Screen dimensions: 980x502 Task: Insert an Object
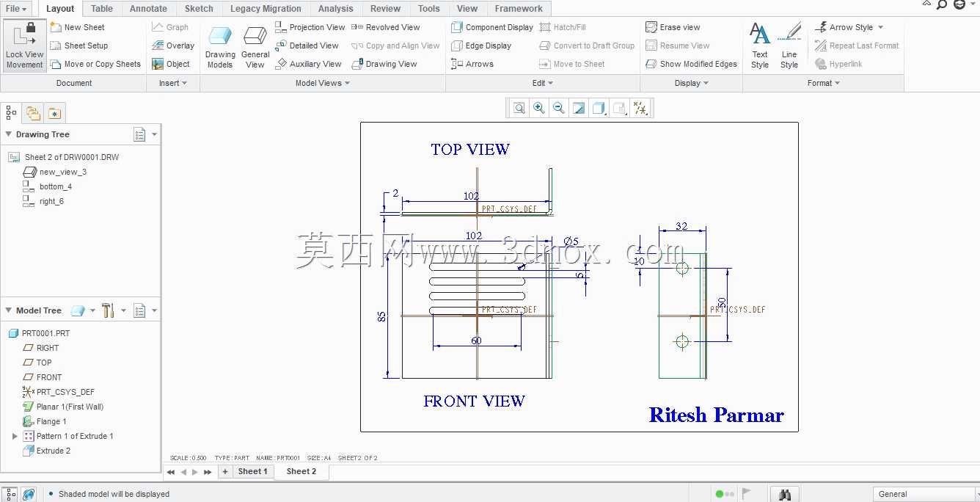point(171,64)
